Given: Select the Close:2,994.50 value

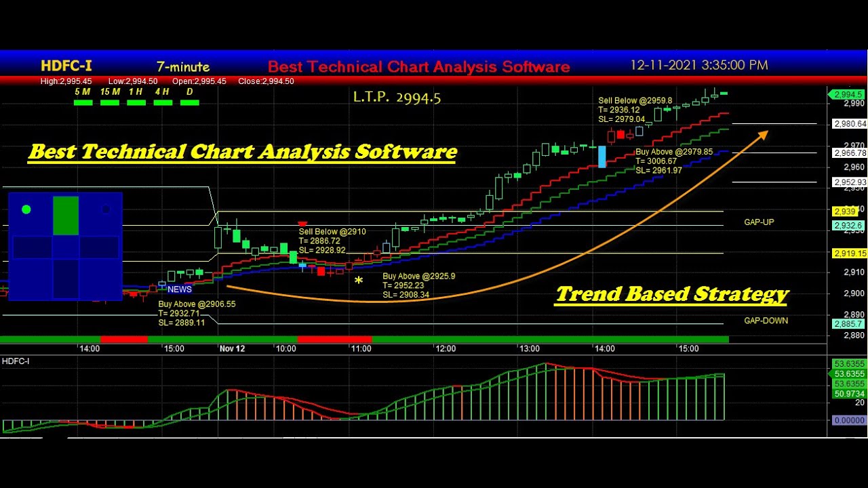Looking at the screenshot, I should (266, 81).
